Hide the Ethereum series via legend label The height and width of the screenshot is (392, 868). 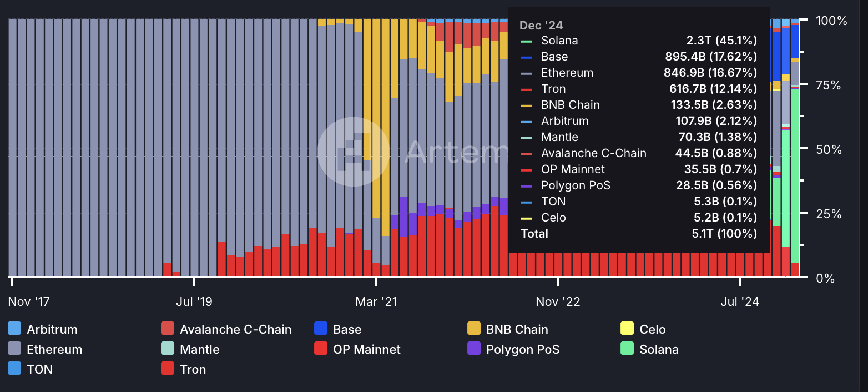(54, 349)
